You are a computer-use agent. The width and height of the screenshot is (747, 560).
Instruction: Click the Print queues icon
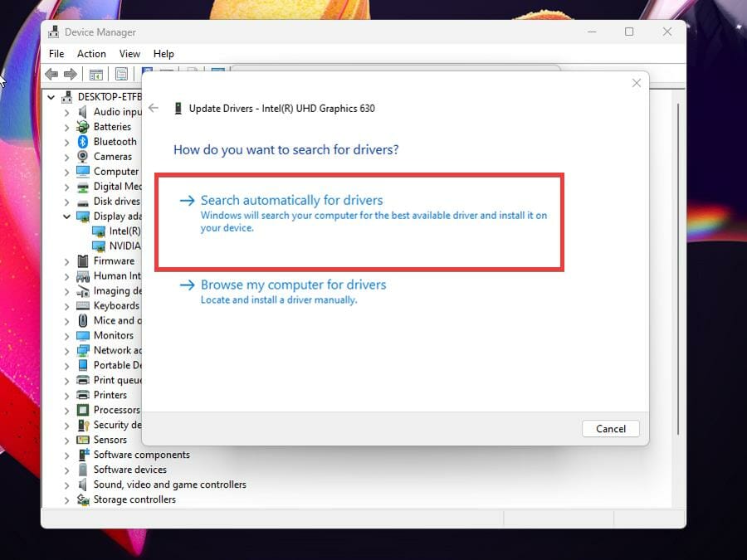[83, 380]
